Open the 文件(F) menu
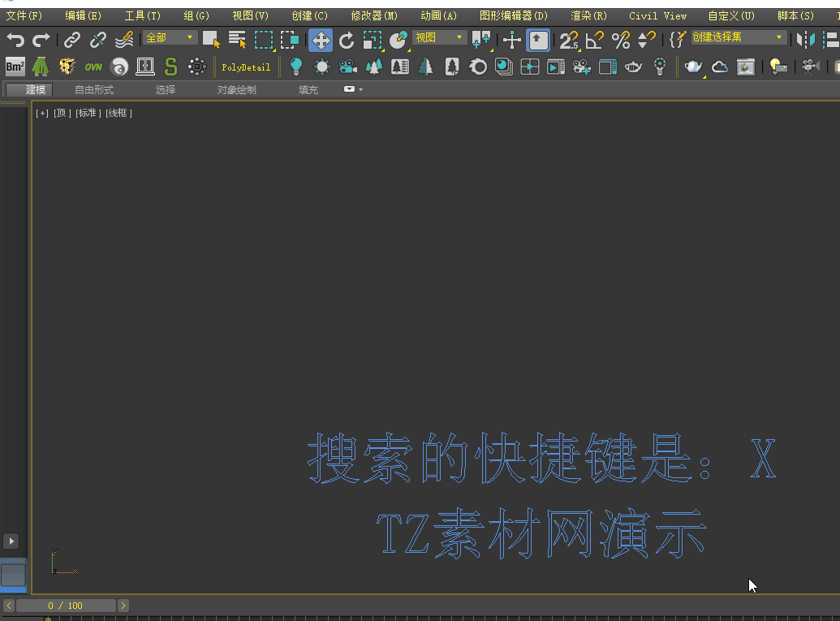 (24, 16)
